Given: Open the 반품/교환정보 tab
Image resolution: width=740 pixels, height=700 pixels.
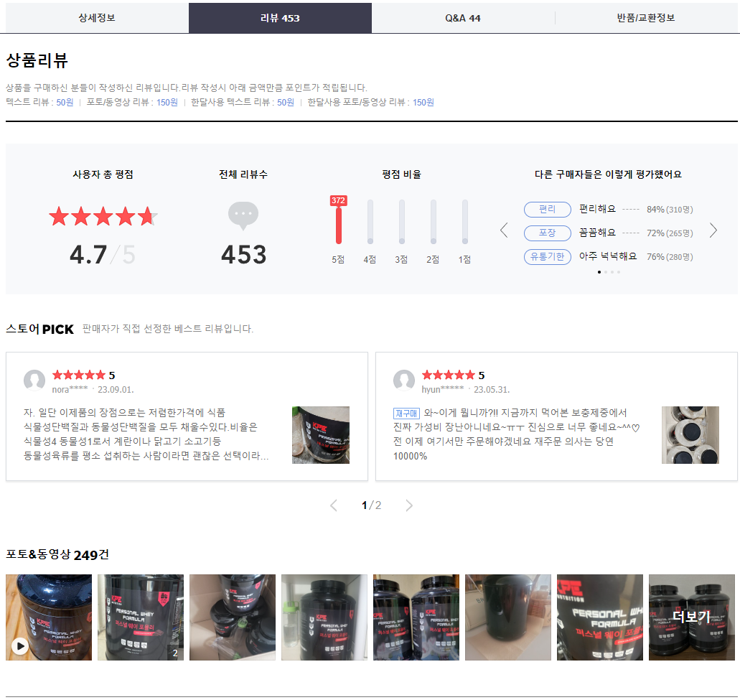Looking at the screenshot, I should (x=646, y=18).
